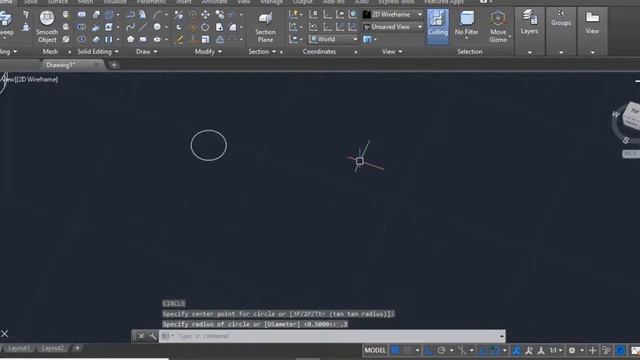Screen dimensions: 640x360
Task: Open the Layers panel button
Action: click(x=529, y=31)
